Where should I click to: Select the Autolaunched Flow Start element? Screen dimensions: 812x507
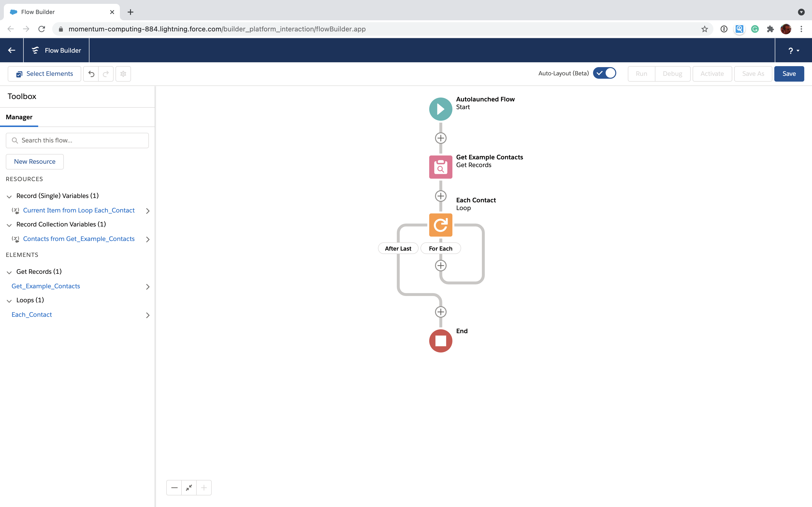[x=440, y=109]
